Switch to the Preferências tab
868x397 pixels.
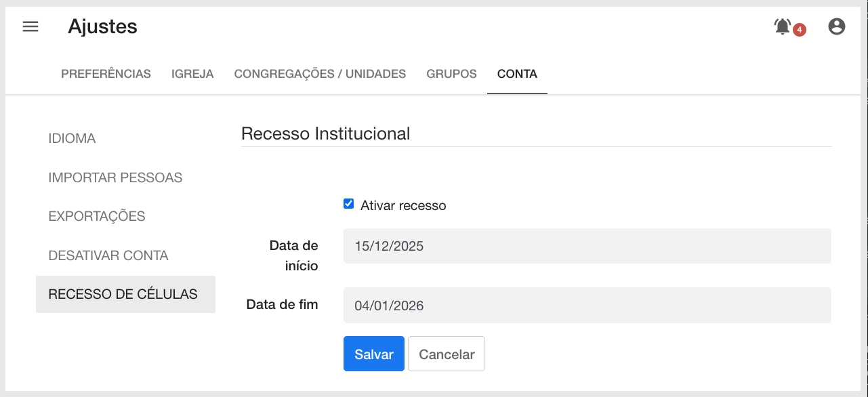106,74
